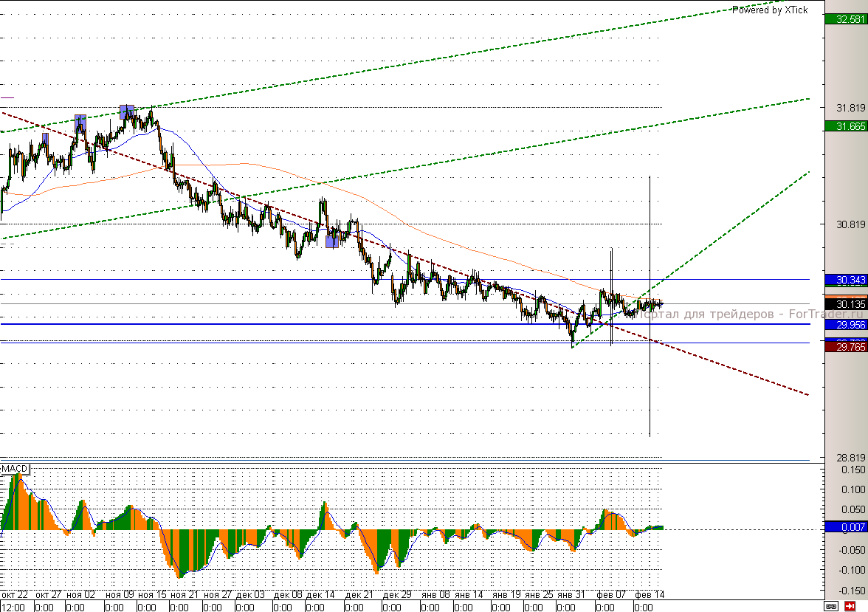The image size is (868, 612).
Task: Click the red arrow scroll-to-end icon
Action: pos(850,605)
